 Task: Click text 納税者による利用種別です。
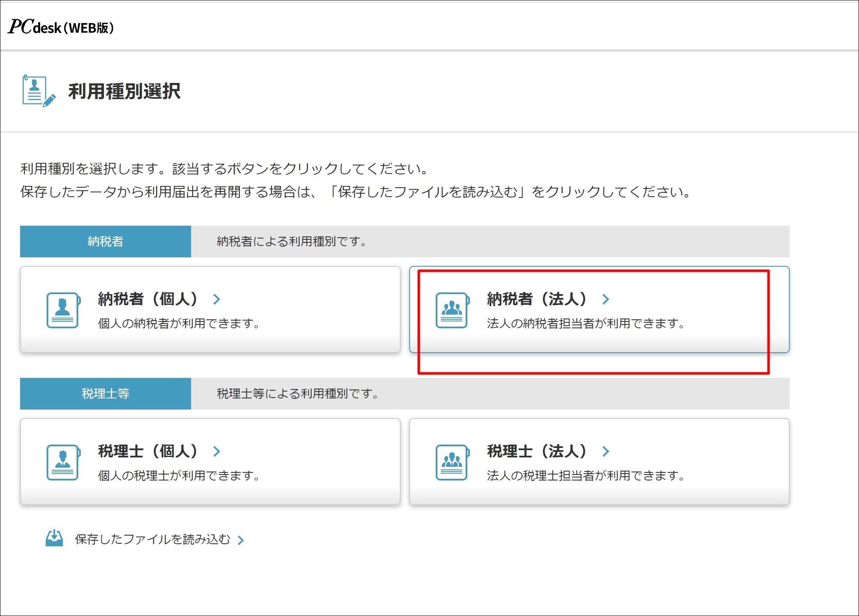(x=292, y=242)
